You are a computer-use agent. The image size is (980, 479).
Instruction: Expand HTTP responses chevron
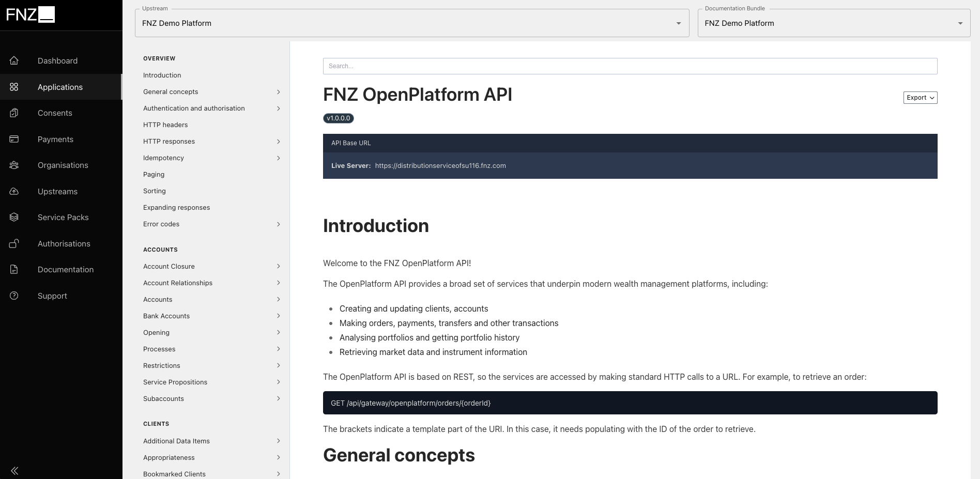point(278,141)
